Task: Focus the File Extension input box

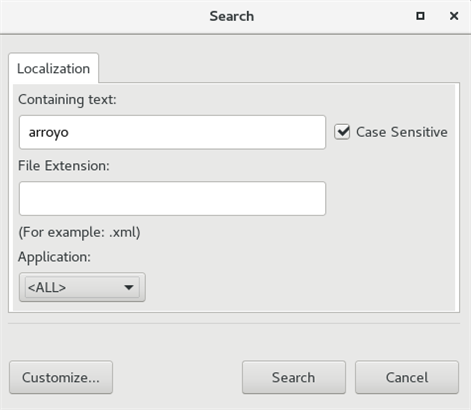Action: pos(172,199)
